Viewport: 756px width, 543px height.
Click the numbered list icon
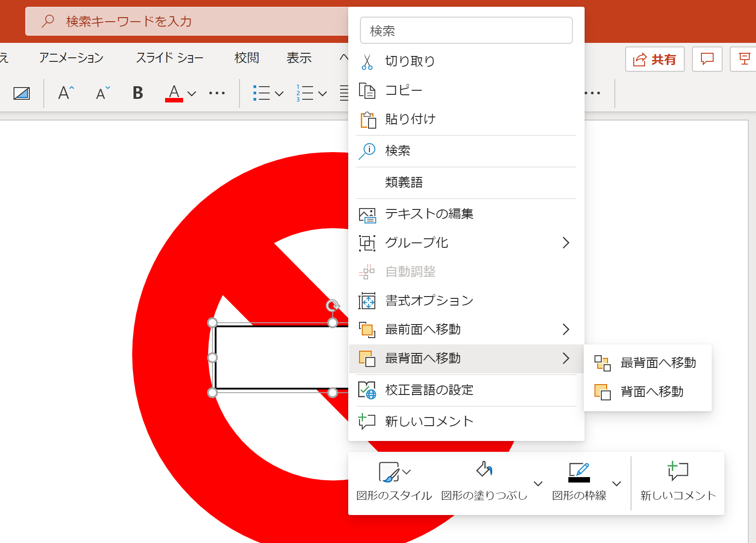(305, 93)
